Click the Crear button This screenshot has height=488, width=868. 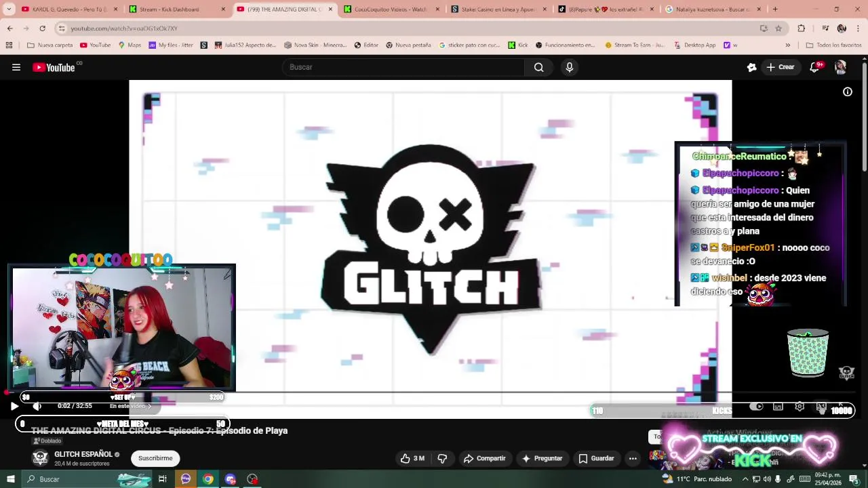coord(781,67)
